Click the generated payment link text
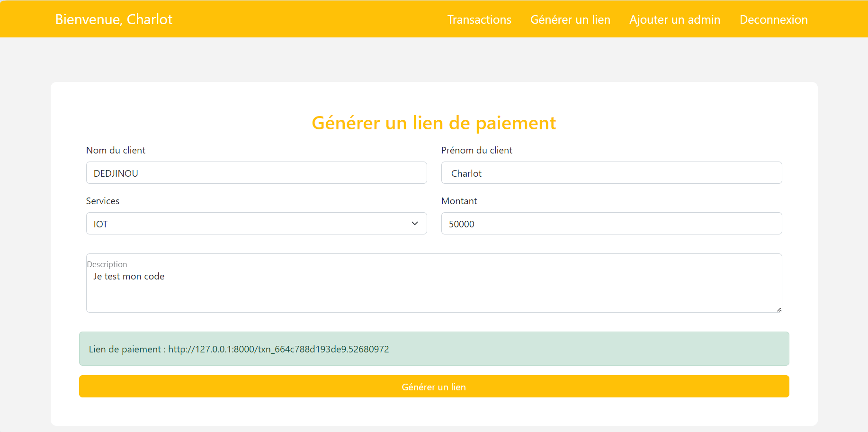 [x=278, y=349]
